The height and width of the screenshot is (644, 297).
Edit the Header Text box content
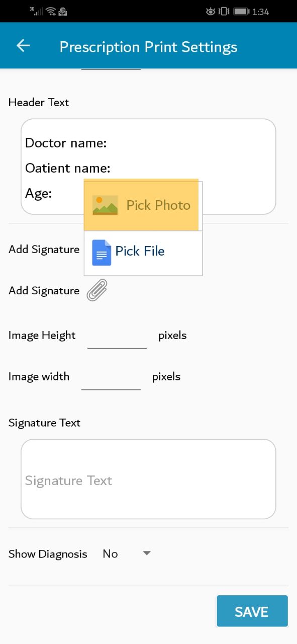click(x=148, y=167)
